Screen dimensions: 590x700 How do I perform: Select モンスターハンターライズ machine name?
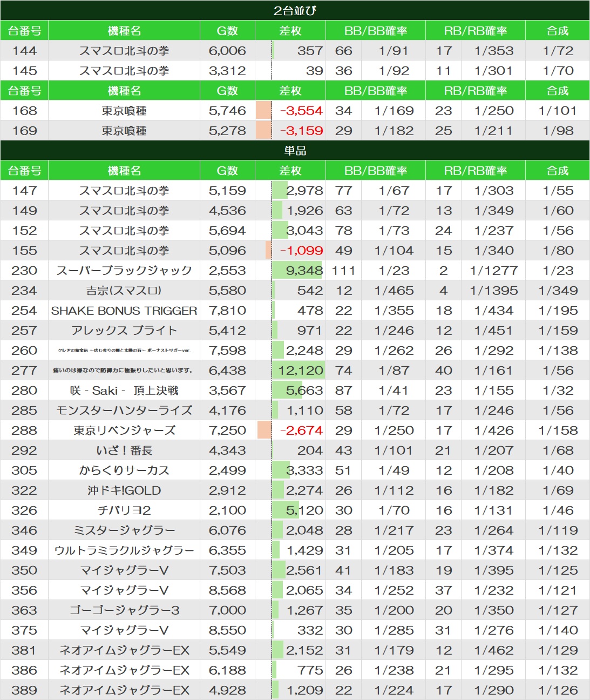(124, 410)
